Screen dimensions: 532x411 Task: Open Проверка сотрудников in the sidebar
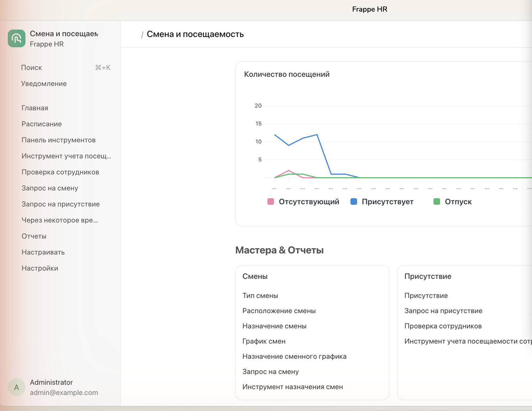60,172
